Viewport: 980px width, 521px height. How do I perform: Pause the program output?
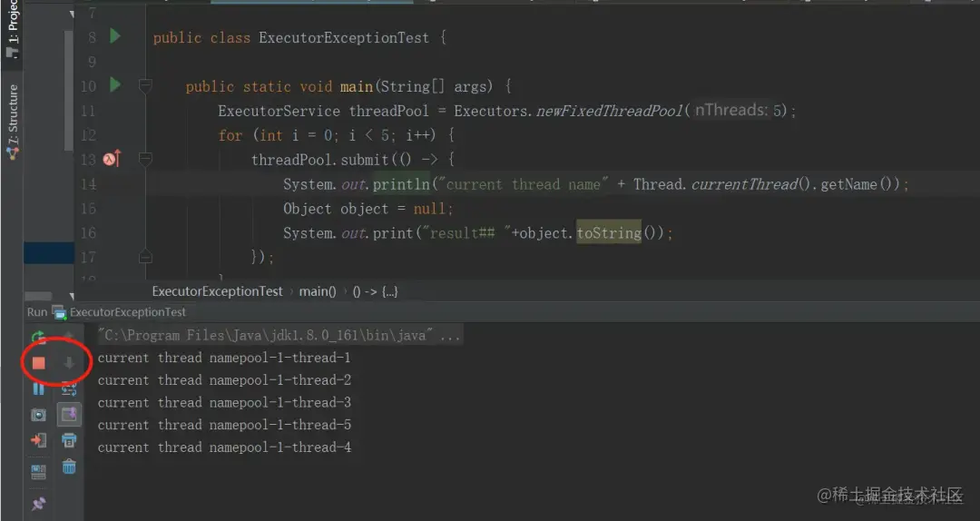39,389
